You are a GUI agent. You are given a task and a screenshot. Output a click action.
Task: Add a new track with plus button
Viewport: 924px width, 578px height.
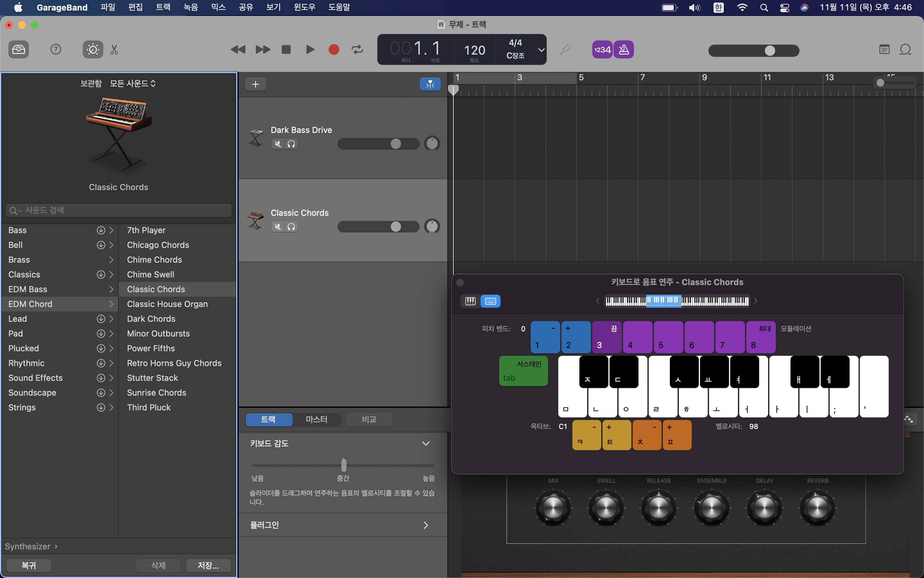coord(255,84)
